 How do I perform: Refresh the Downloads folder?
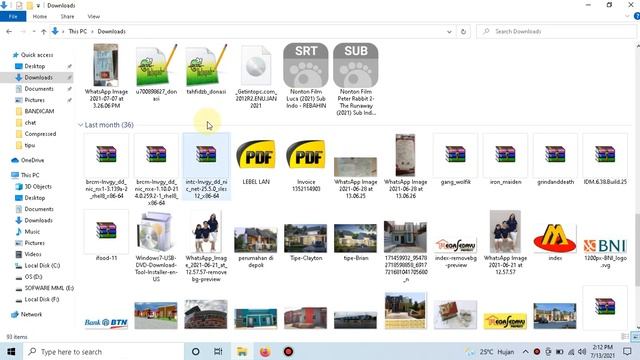[463, 31]
